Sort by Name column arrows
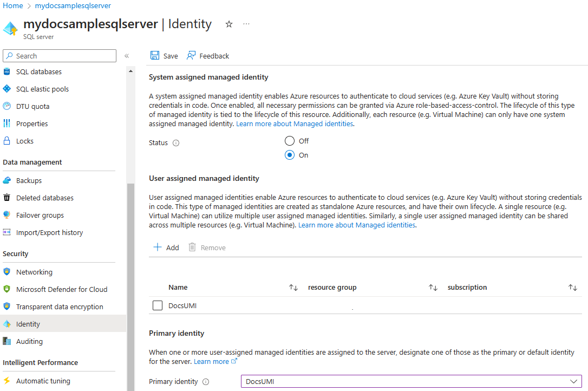The height and width of the screenshot is (391, 588). pyautogui.click(x=293, y=288)
